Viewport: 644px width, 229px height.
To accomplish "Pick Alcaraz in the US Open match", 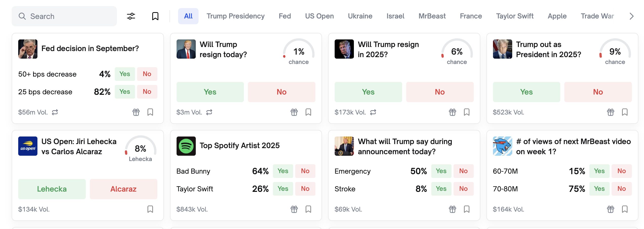I will [123, 189].
